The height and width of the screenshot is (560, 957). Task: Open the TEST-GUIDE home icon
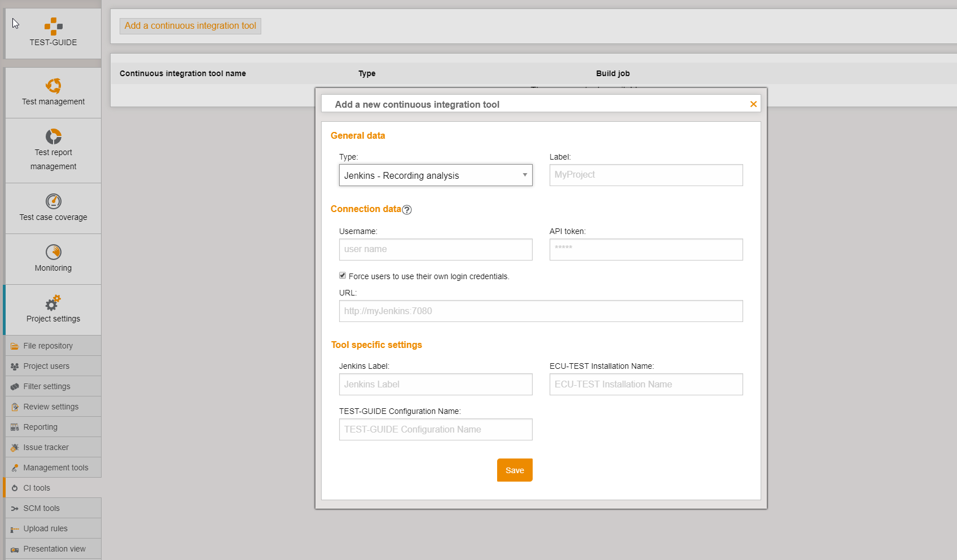click(53, 25)
